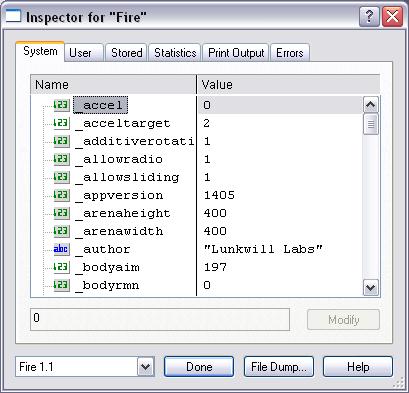This screenshot has height=393, width=409.
Task: Open the Fire 1.1 robot dropdown
Action: pos(146,367)
